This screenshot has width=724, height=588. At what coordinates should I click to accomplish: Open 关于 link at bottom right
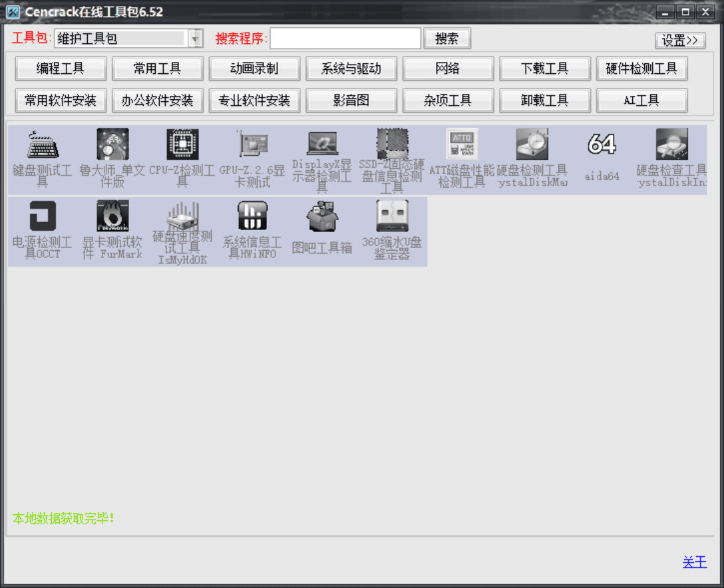click(x=694, y=562)
